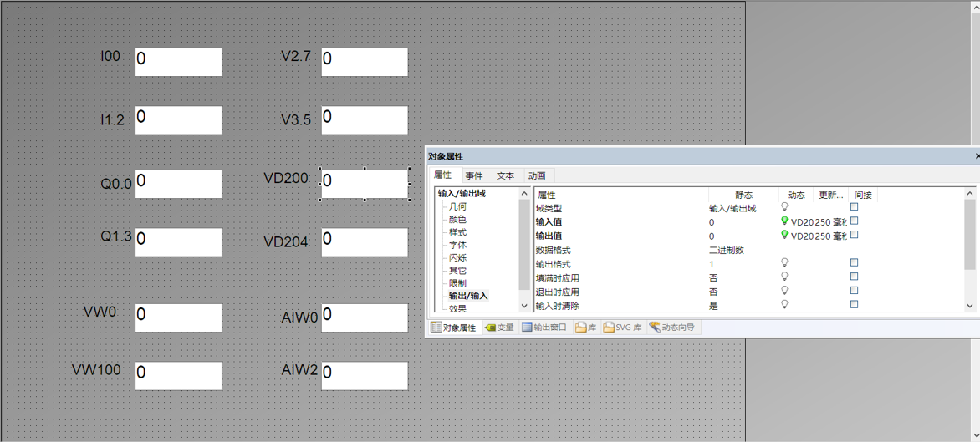Select 字体 in the property tree
Screen dimensions: 980x442
tap(457, 245)
